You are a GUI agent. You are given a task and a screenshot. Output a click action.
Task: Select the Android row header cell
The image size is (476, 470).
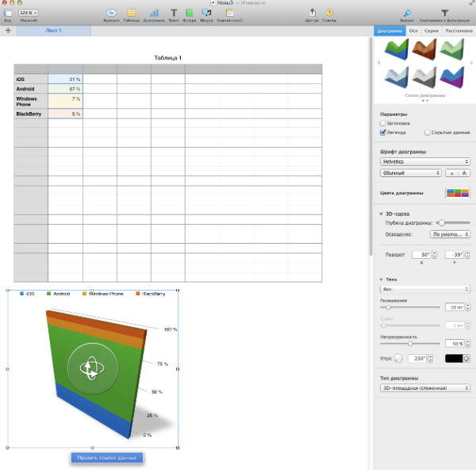(31, 89)
